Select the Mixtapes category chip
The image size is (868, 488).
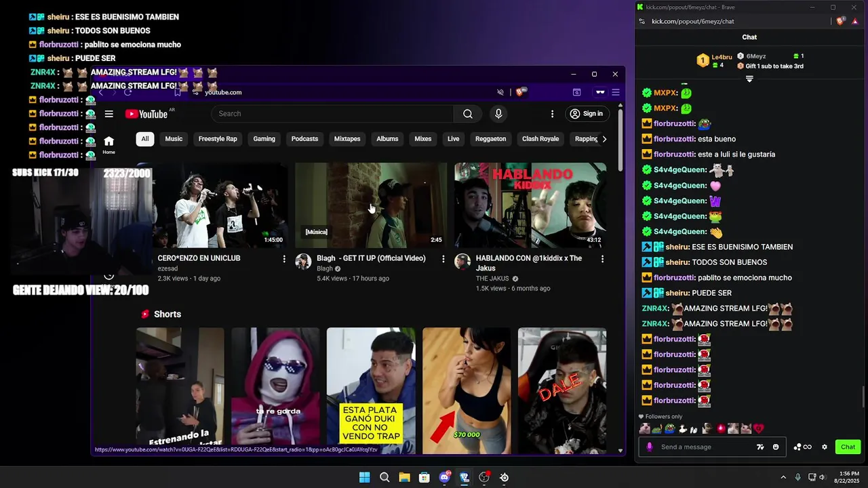click(x=347, y=139)
